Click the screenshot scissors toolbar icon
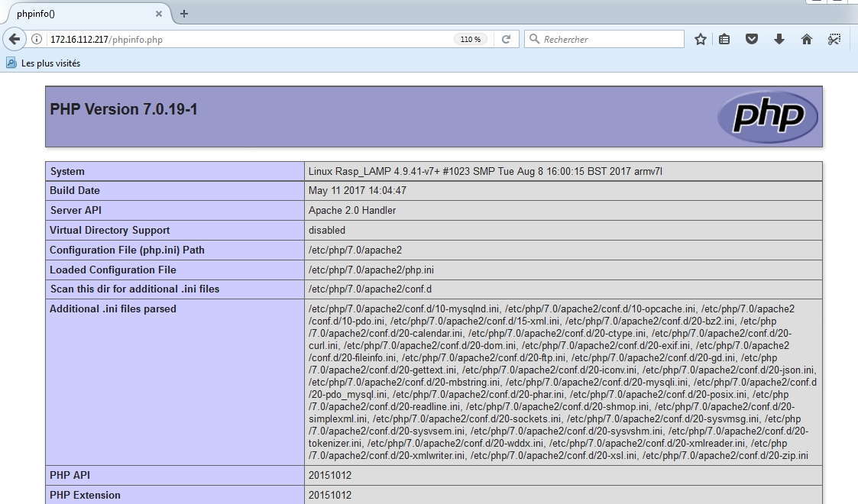This screenshot has height=504, width=858. point(834,40)
